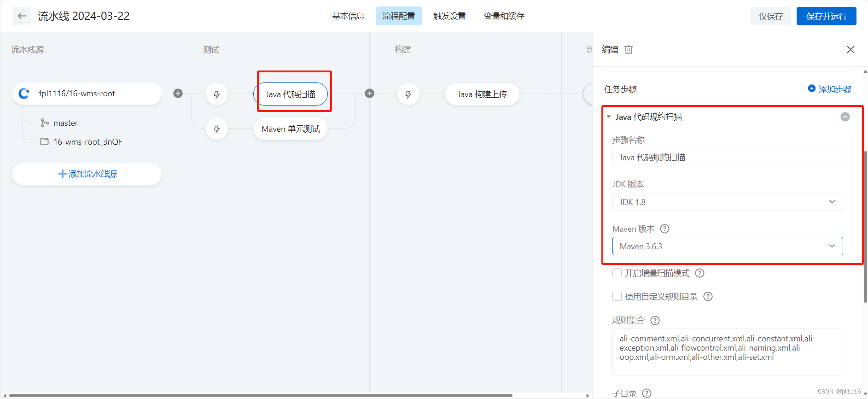Collapse the Java 代码规约扫描 step
Image resolution: width=868 pixels, height=399 pixels.
click(x=609, y=117)
